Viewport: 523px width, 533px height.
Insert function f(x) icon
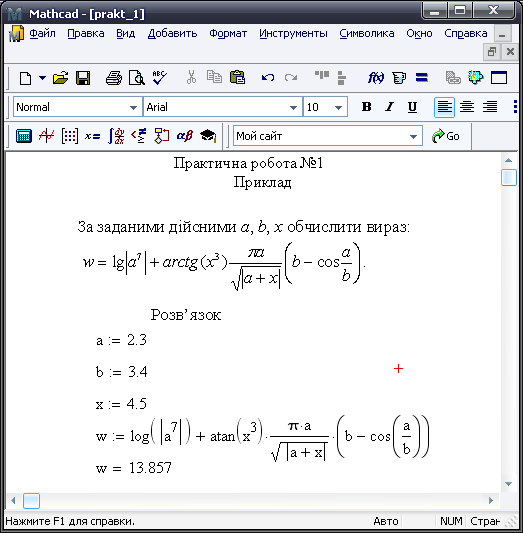(x=376, y=78)
